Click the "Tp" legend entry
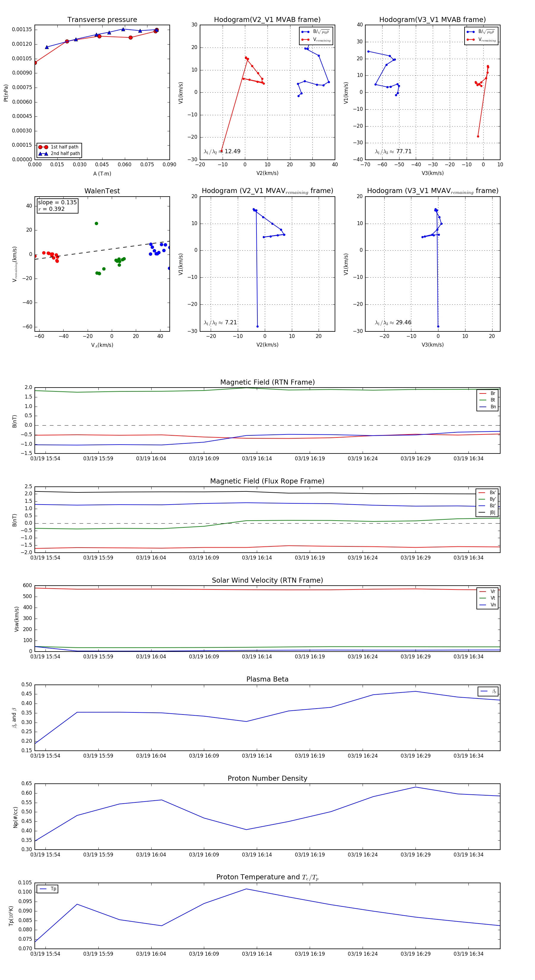 tap(48, 889)
